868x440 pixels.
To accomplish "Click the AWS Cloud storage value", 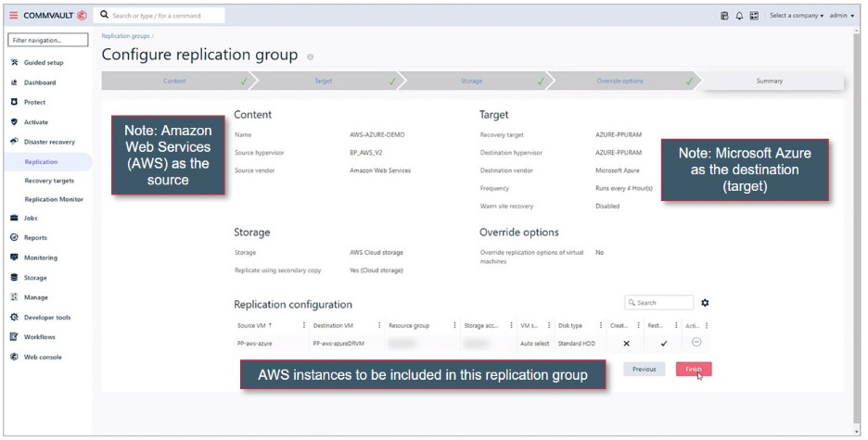I will [377, 253].
